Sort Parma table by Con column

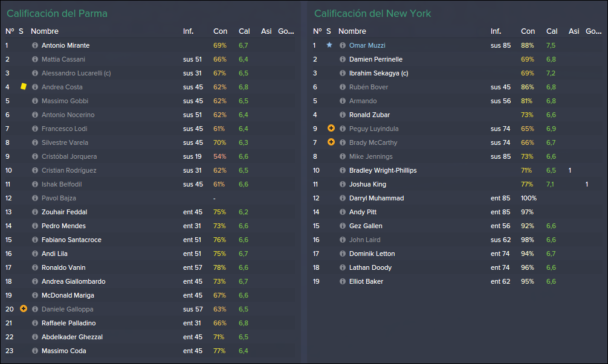tap(220, 31)
